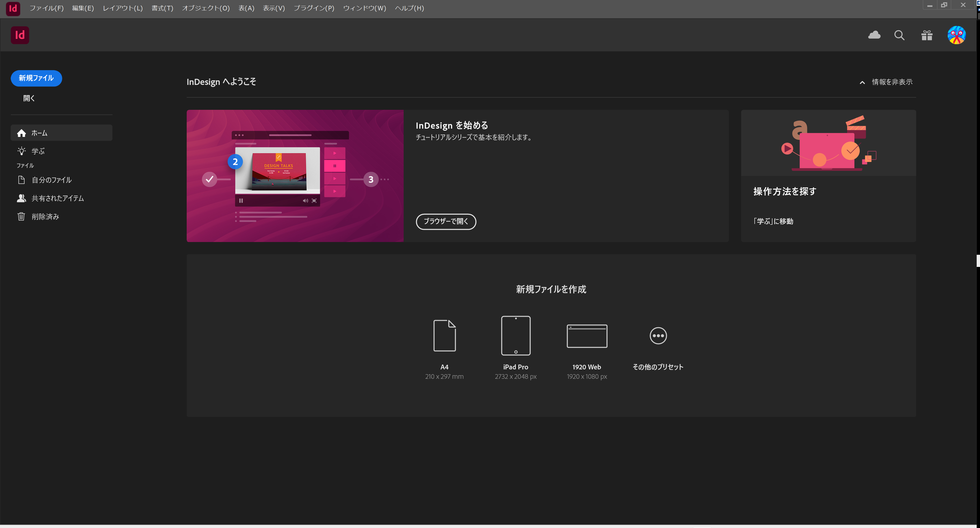Open the ウィンドウ(W) menu
Screen dimensions: 980x528
(364, 8)
